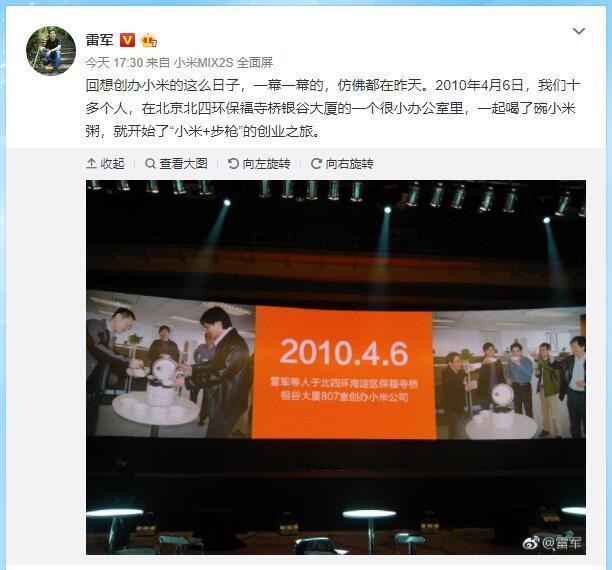Rotate image right with 向右旋转

pos(342,163)
